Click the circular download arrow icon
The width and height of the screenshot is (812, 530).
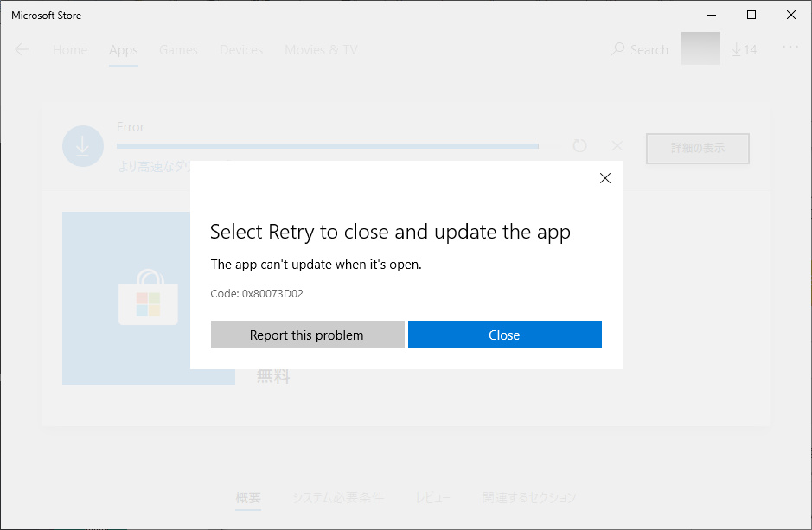[x=83, y=146]
